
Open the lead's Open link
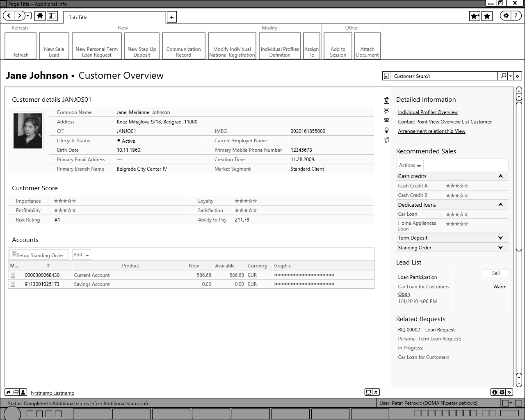(404, 294)
